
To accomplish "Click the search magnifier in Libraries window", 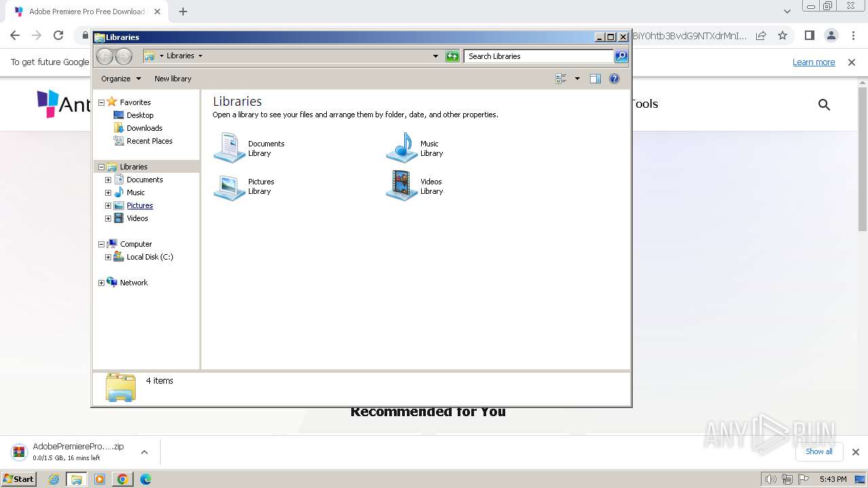I will tap(621, 56).
